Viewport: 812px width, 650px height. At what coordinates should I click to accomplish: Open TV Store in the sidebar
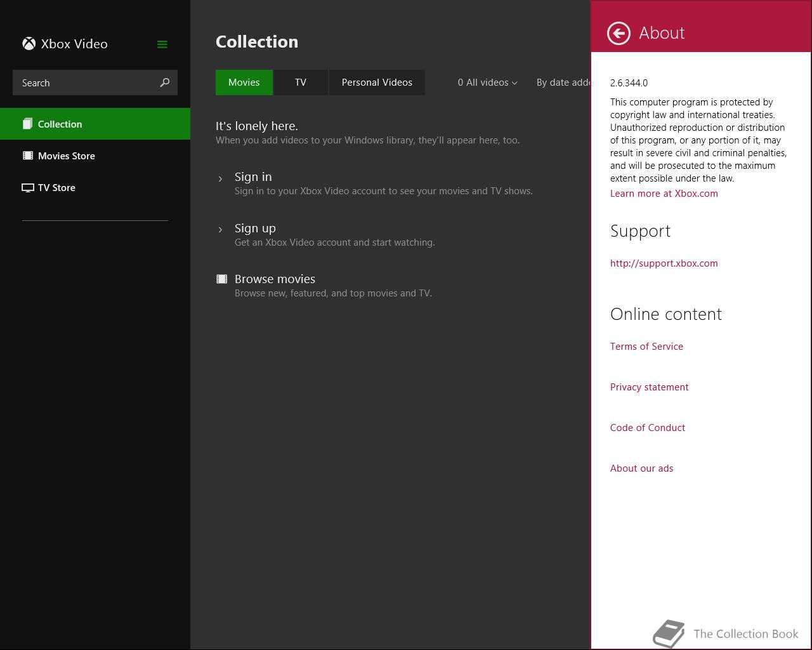click(x=95, y=187)
